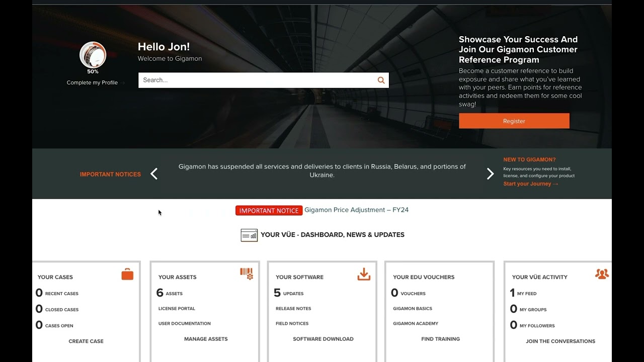Click the YOUR EDU VOUCHERS card heading
This screenshot has height=362, width=644.
tap(424, 277)
